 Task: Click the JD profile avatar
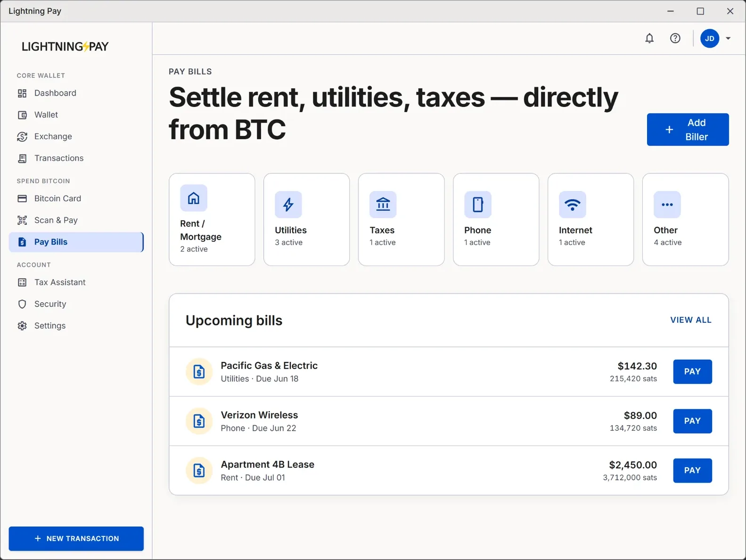click(x=710, y=38)
